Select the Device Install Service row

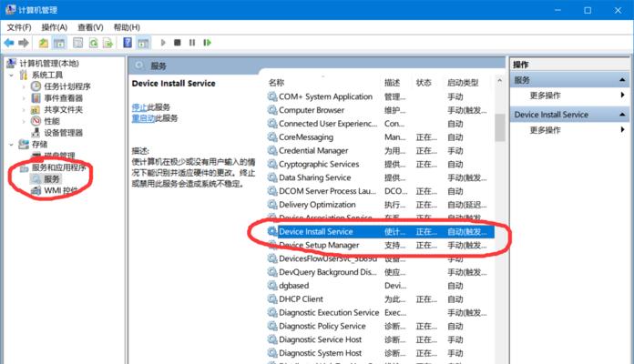[380, 231]
